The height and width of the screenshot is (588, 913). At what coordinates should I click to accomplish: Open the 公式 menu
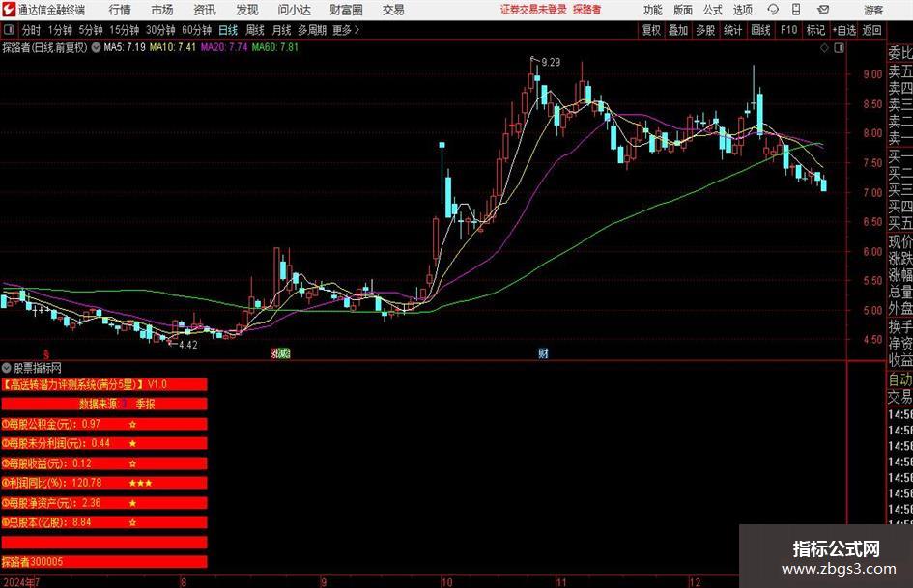(x=712, y=10)
